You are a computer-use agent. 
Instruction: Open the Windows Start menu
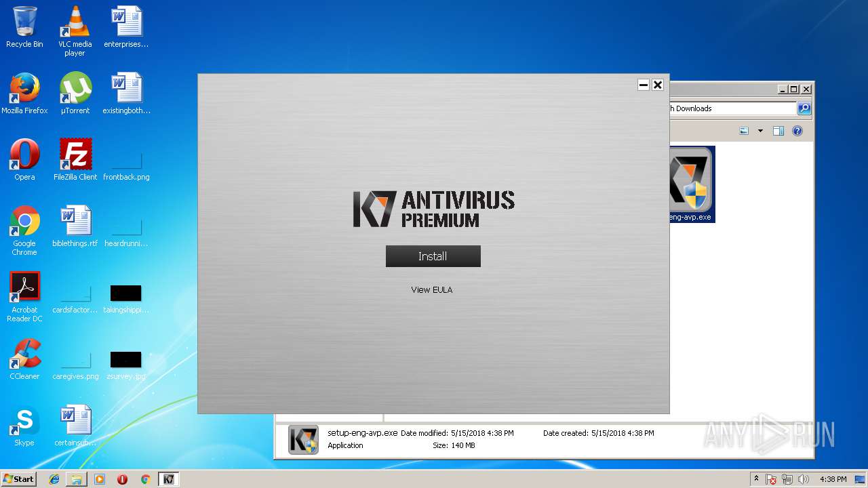pos(18,479)
